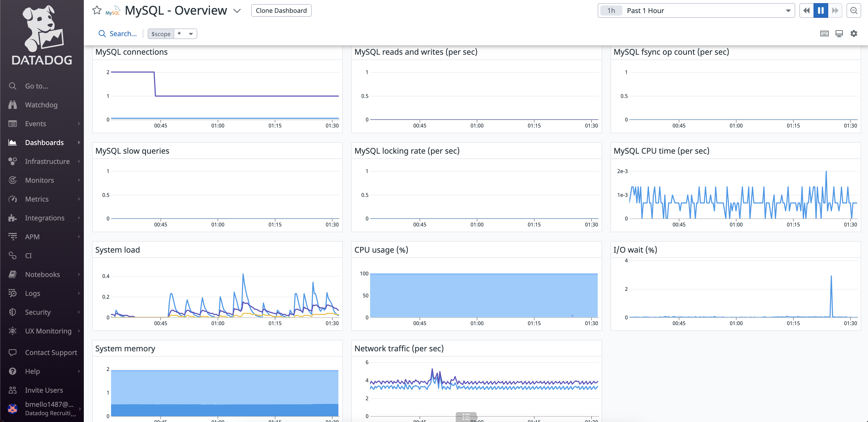Click the user avatar icon
Image resolution: width=868 pixels, height=422 pixels.
coord(13,409)
